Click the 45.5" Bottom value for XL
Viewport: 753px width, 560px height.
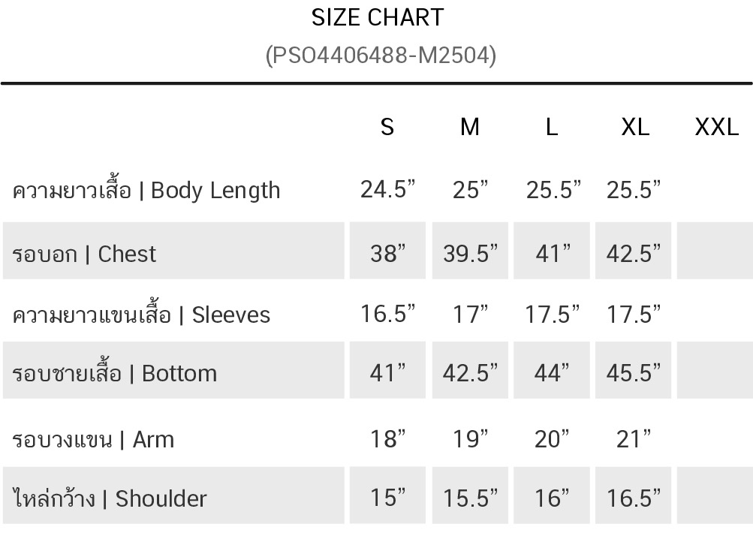tap(634, 372)
